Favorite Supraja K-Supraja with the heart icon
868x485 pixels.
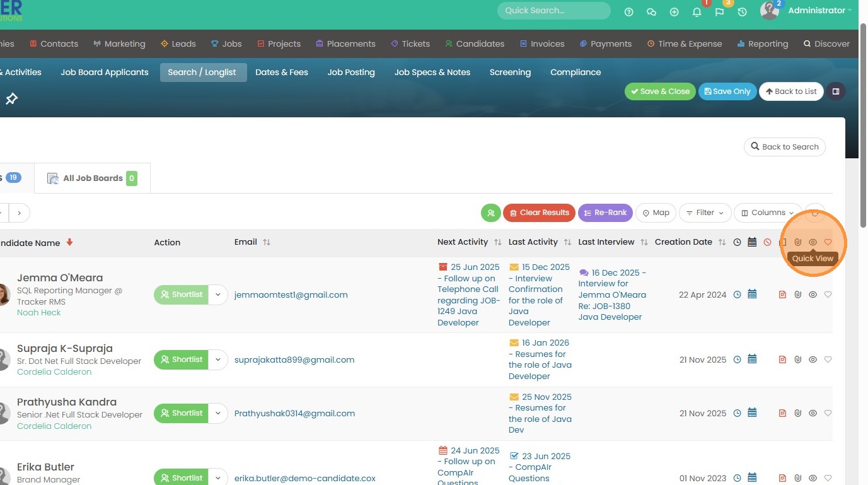(x=828, y=359)
